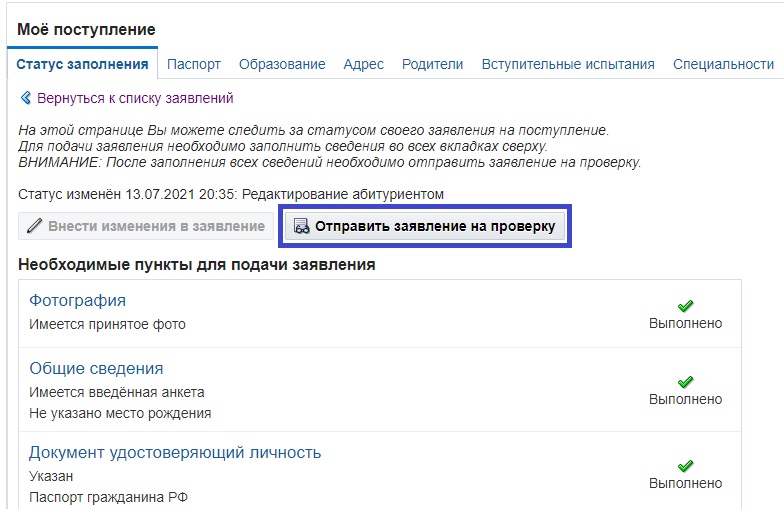Click green checkmark next to Фотография

(x=686, y=306)
